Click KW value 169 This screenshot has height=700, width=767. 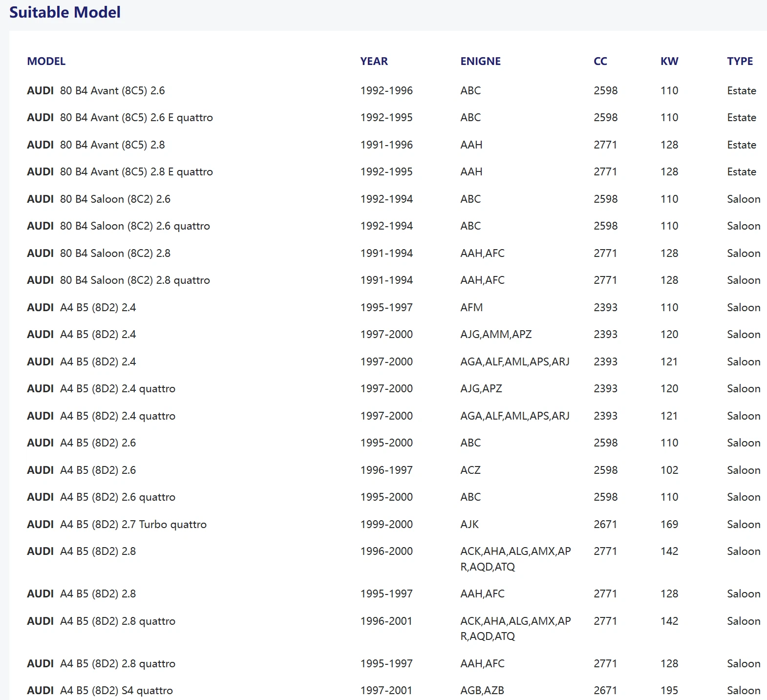point(669,525)
